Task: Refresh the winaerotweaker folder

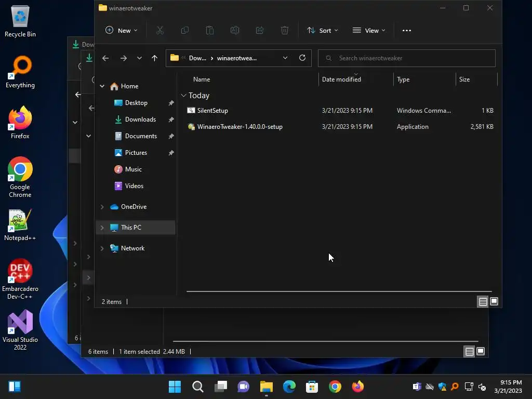Action: tap(302, 58)
